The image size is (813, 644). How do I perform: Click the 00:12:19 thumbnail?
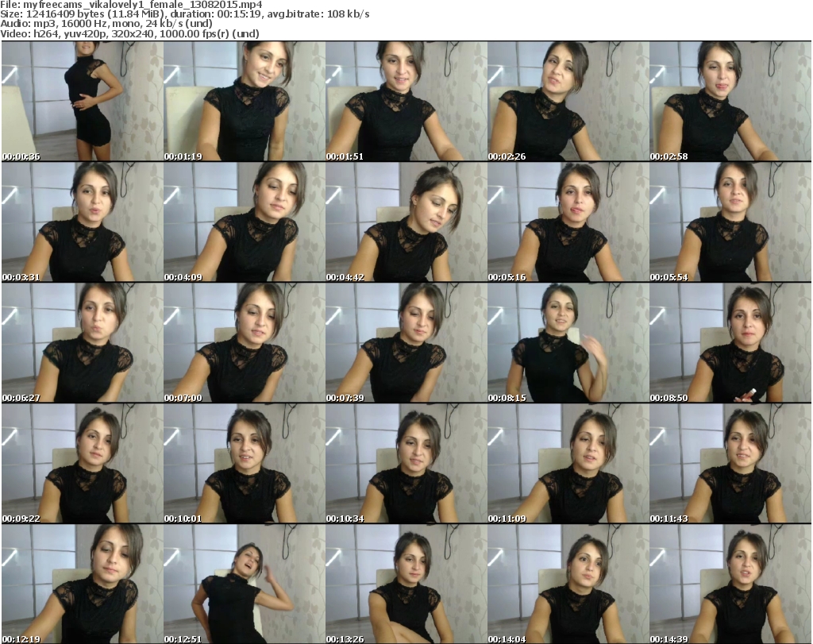[x=83, y=584]
